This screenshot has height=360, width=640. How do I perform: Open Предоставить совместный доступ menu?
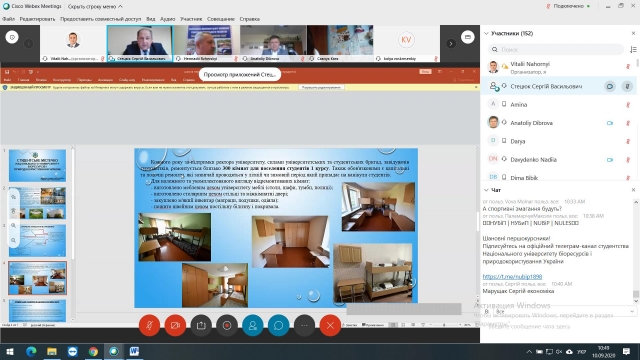coord(100,19)
